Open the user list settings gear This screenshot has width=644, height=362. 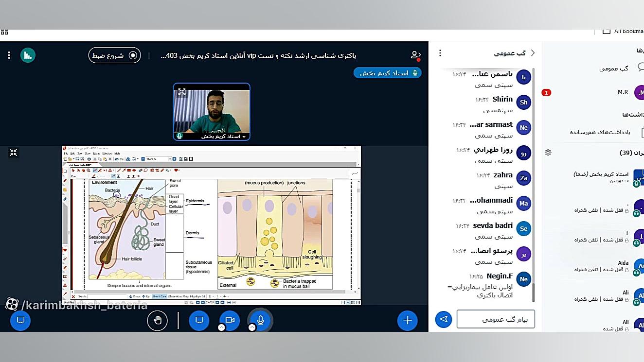548,153
